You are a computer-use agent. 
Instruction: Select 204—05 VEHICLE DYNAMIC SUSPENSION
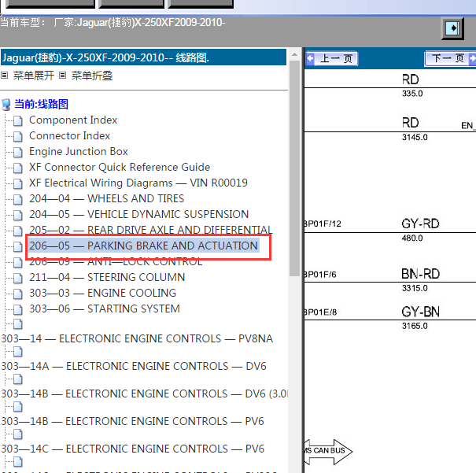(x=138, y=214)
